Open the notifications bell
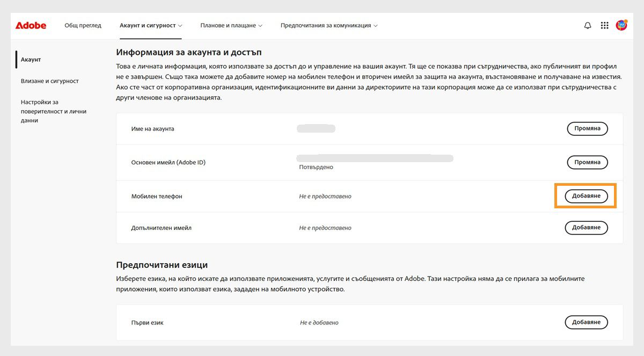This screenshot has height=356, width=644. tap(588, 25)
